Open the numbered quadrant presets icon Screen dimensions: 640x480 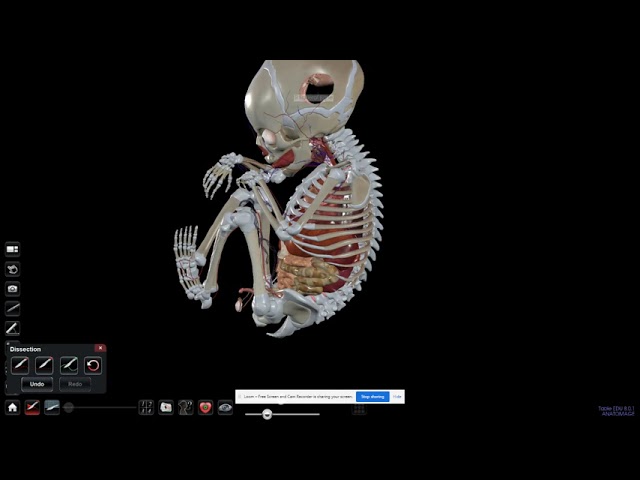146,407
